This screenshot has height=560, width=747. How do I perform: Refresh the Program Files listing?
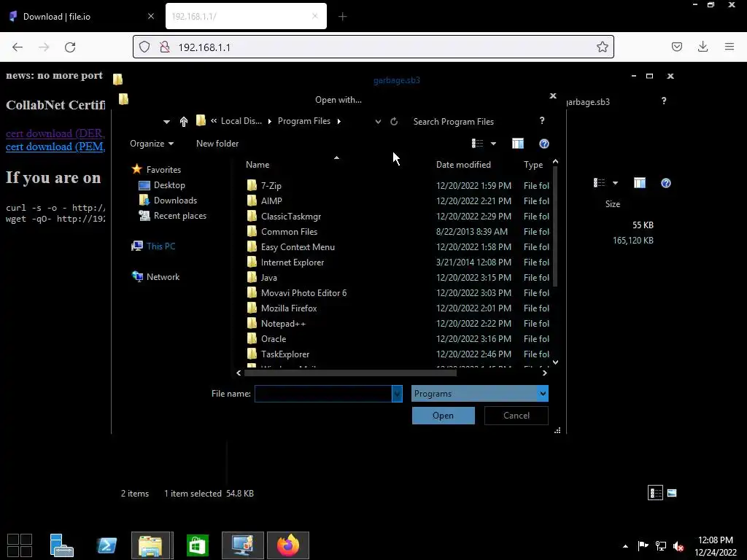coord(394,122)
